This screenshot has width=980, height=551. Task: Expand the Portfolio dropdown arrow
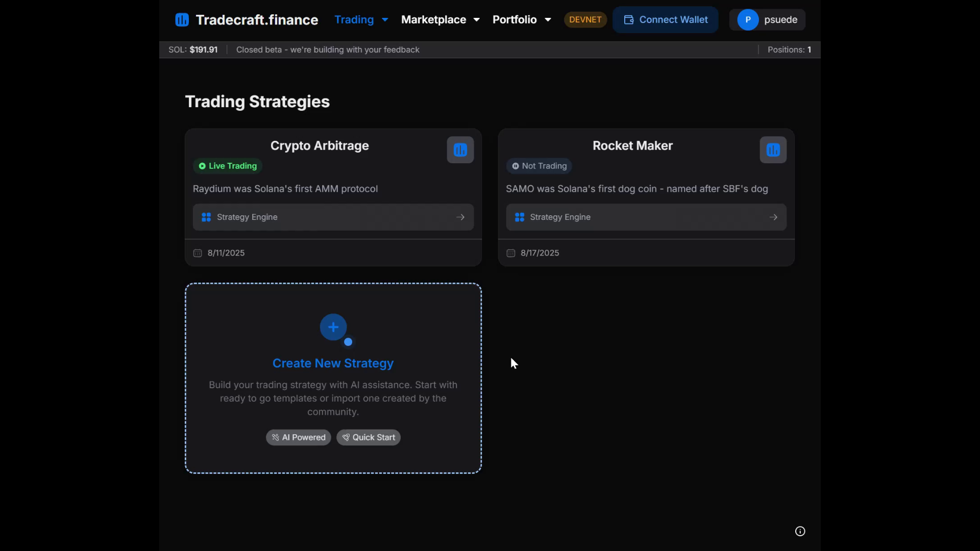[548, 20]
